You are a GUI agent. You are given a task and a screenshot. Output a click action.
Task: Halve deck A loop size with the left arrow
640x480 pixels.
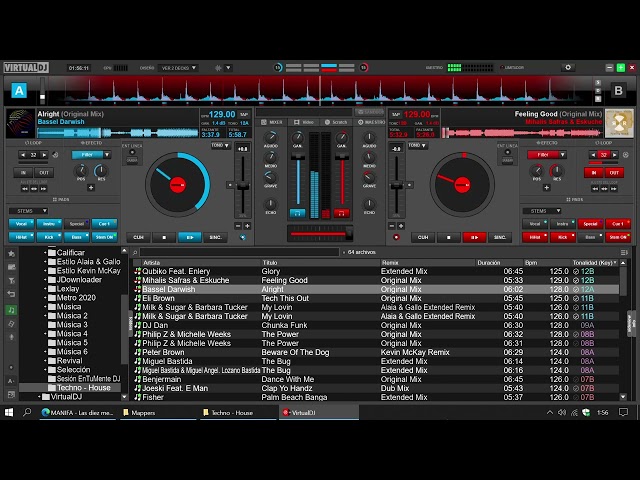point(23,155)
